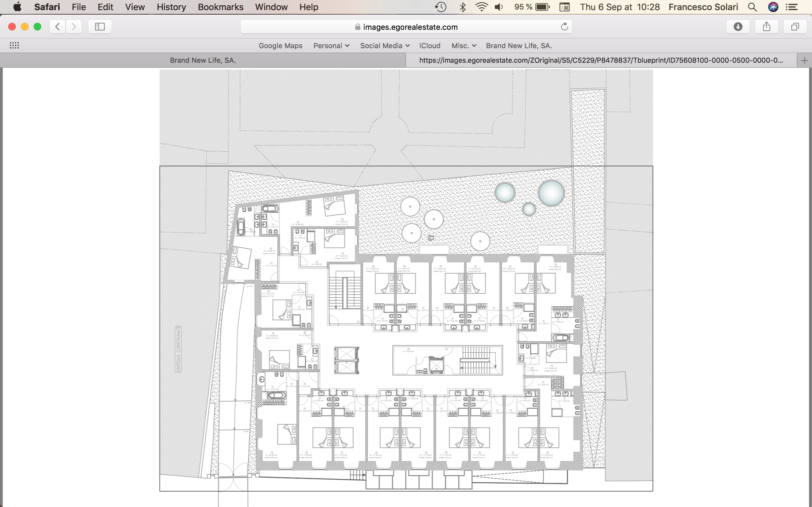Screen dimensions: 812x507
Task: Open the Misc. bookmarks dropdown
Action: [x=463, y=46]
